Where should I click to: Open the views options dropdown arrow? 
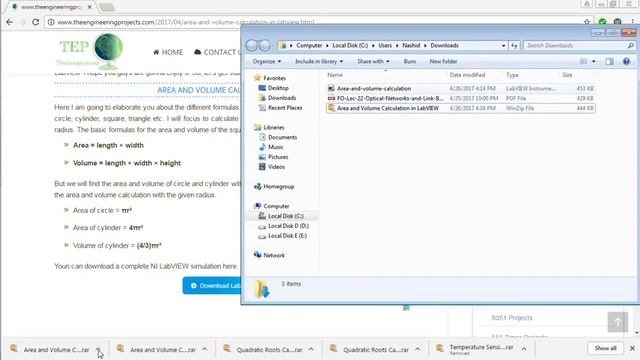[593, 61]
